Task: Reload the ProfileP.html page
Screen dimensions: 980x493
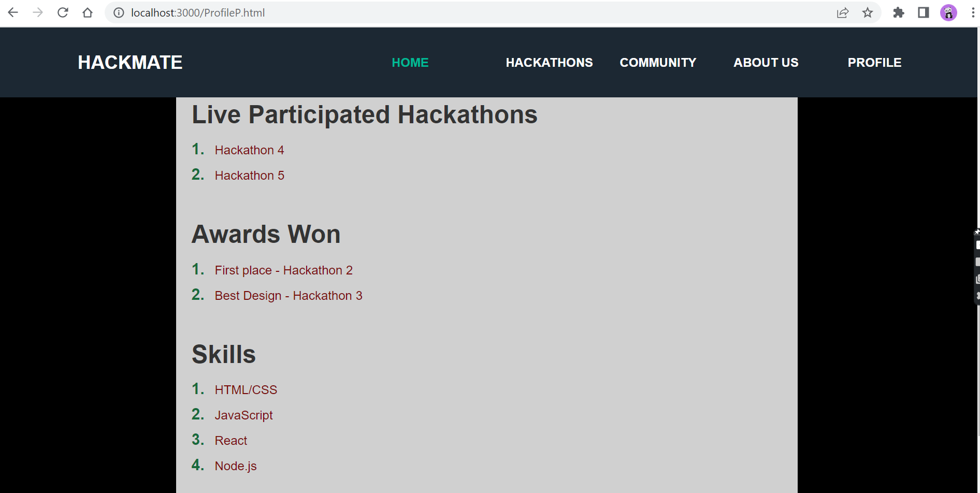Action: coord(63,12)
